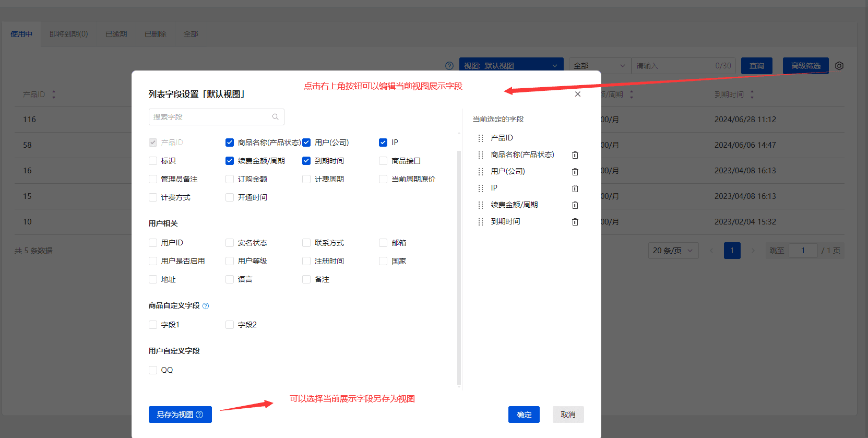Check 国家 field
Image resolution: width=868 pixels, height=438 pixels.
383,261
